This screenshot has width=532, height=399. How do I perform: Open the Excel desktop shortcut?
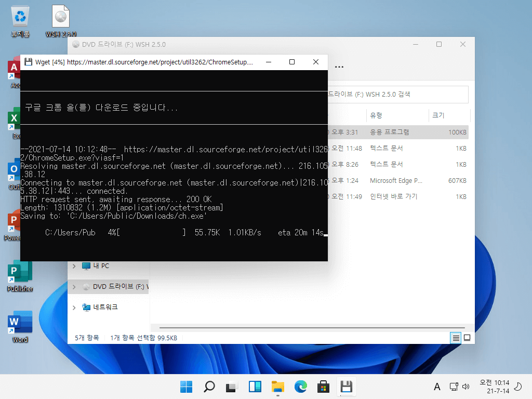click(14, 124)
